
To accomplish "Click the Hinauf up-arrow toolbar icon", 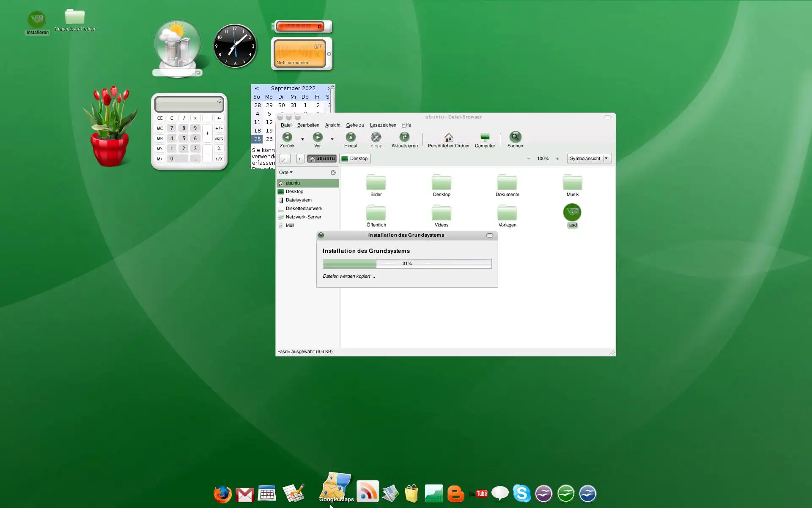I will pyautogui.click(x=351, y=137).
